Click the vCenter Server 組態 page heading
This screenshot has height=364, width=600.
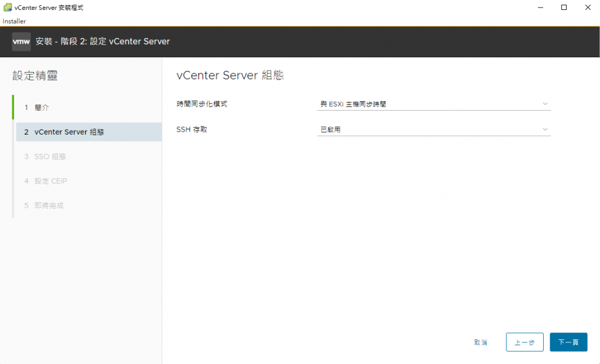pyautogui.click(x=230, y=75)
